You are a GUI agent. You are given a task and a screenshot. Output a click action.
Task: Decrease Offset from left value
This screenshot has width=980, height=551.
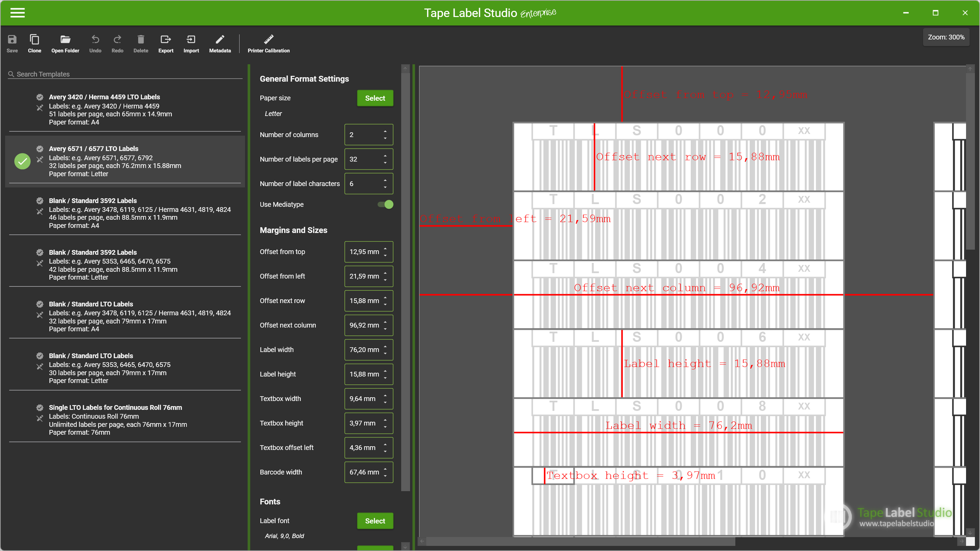pyautogui.click(x=385, y=280)
